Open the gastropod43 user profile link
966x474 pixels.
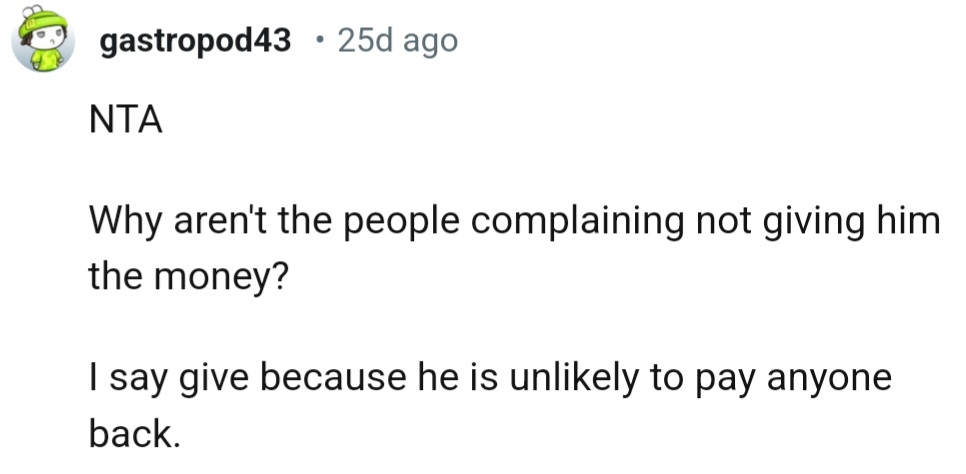click(196, 41)
